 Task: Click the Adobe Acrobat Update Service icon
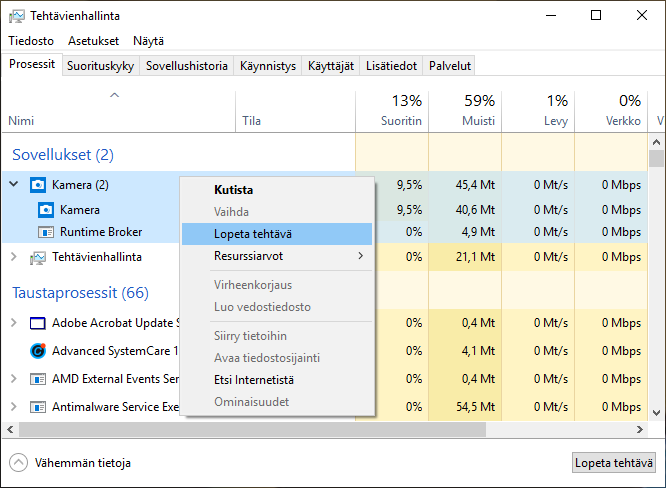[x=38, y=323]
